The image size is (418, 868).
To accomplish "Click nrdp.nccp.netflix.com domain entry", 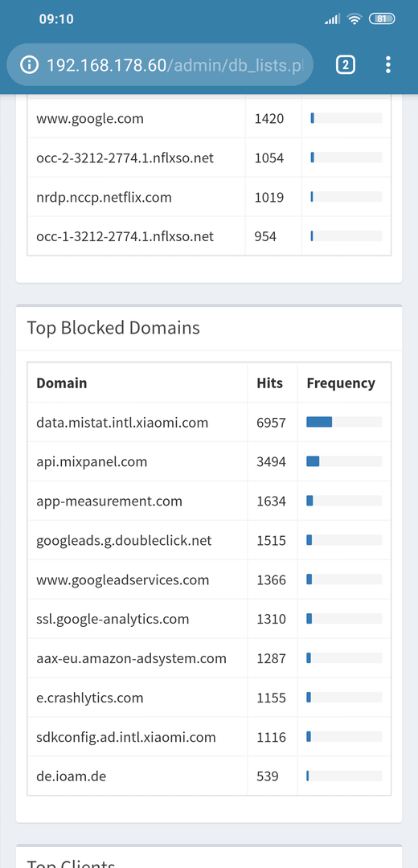I will pyautogui.click(x=104, y=197).
